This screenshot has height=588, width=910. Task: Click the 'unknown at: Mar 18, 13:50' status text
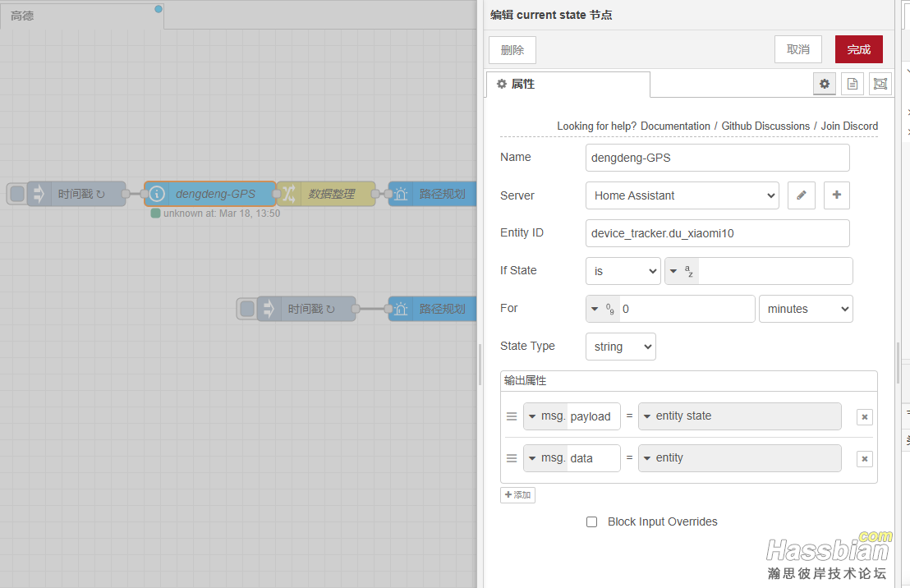click(x=222, y=213)
